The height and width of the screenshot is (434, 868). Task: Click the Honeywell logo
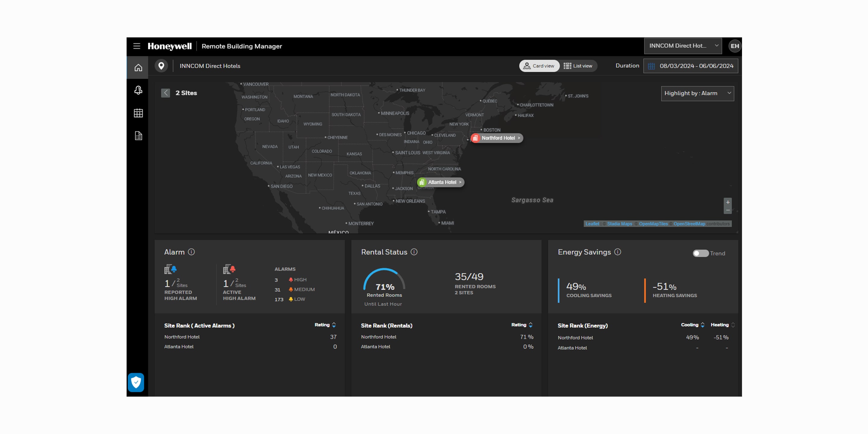[x=169, y=46]
